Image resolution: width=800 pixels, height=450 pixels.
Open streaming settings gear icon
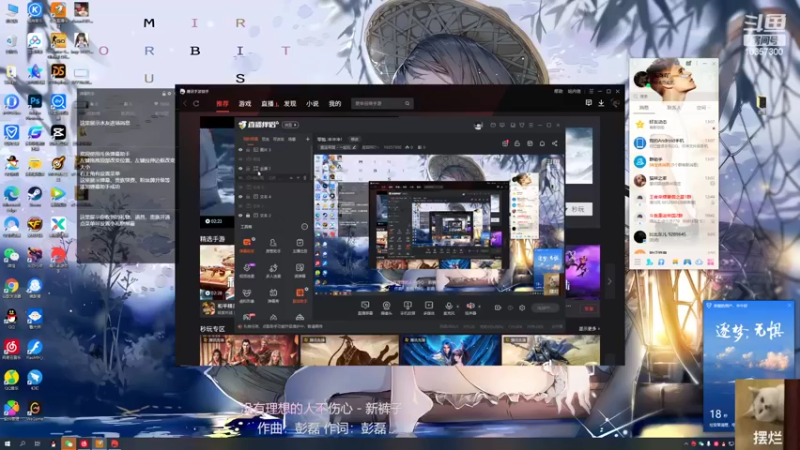tap(522, 308)
